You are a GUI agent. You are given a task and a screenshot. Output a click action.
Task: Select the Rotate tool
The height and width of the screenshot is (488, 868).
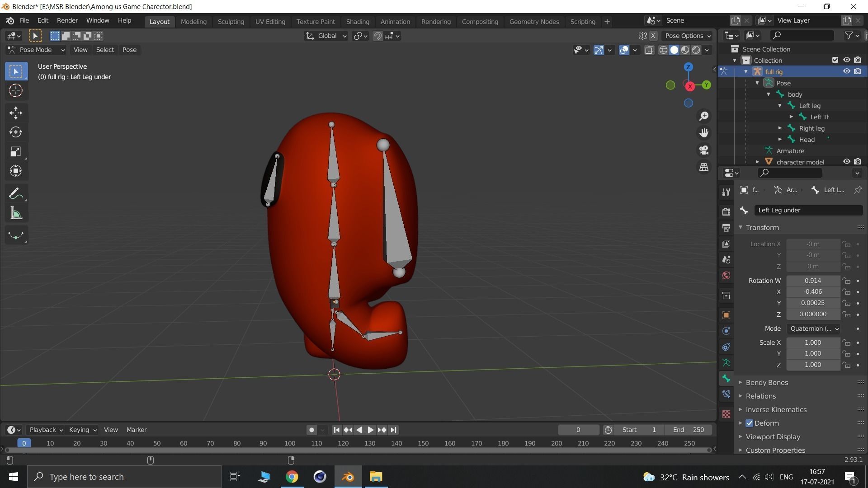(x=16, y=132)
